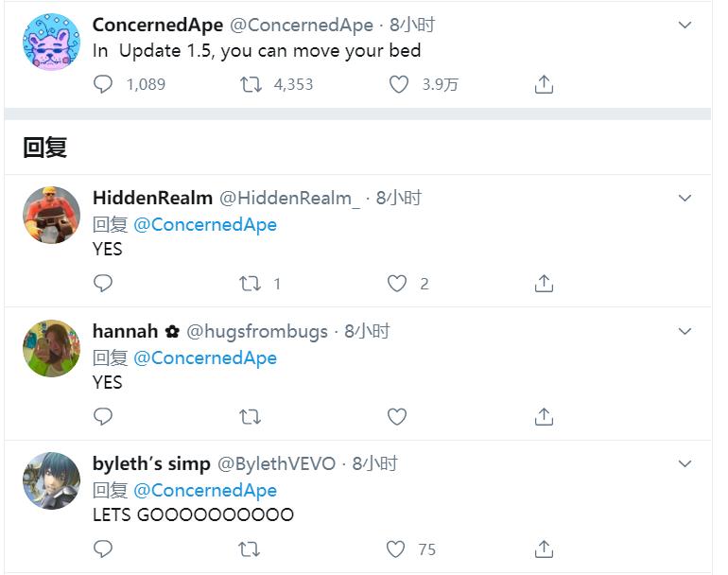
Task: Click byleth's simp's profile avatar
Action: click(x=51, y=480)
